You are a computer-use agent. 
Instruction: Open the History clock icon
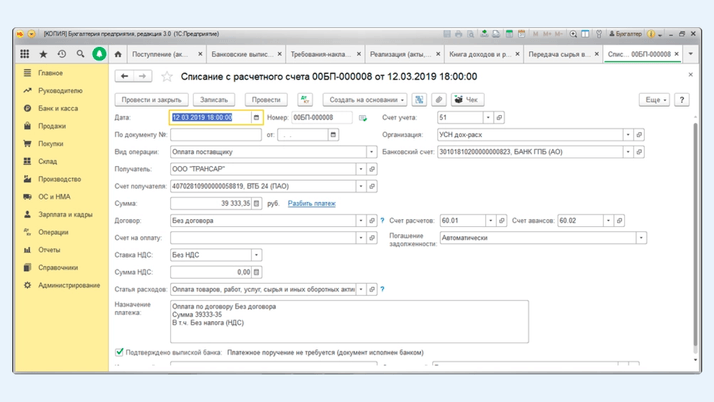click(61, 54)
